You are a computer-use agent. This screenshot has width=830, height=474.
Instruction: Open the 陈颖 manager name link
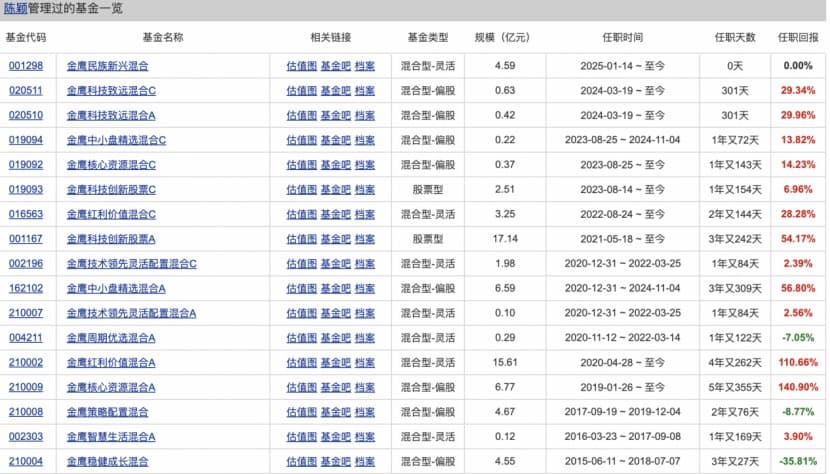(x=17, y=9)
